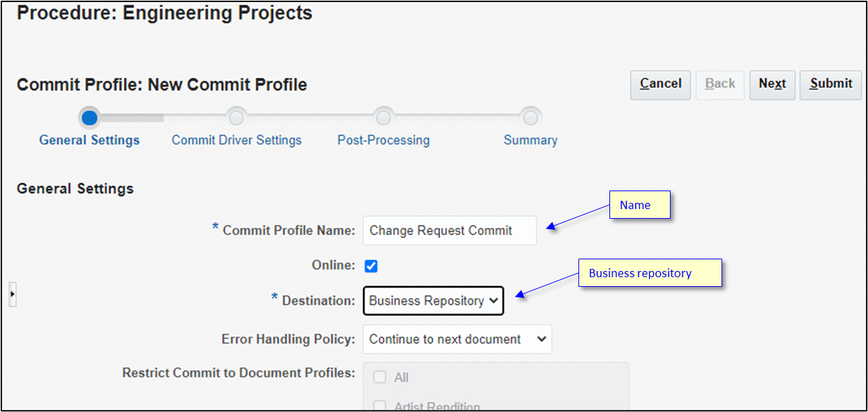Viewport: 868px width, 412px height.
Task: Click the Business repository callout annotation
Action: 649,272
